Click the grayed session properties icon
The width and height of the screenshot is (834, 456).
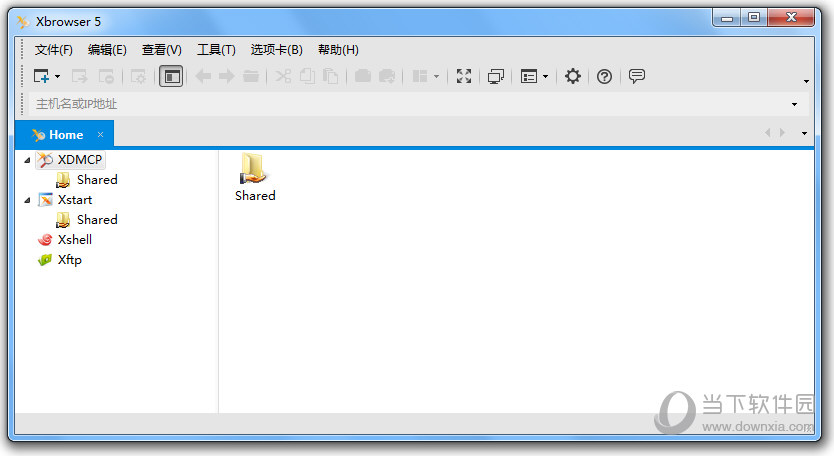click(x=138, y=76)
